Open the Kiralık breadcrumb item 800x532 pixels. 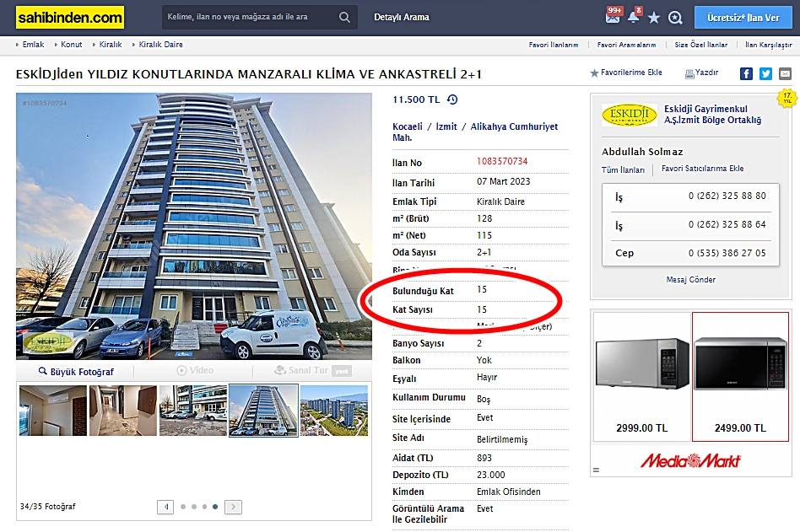pyautogui.click(x=111, y=45)
